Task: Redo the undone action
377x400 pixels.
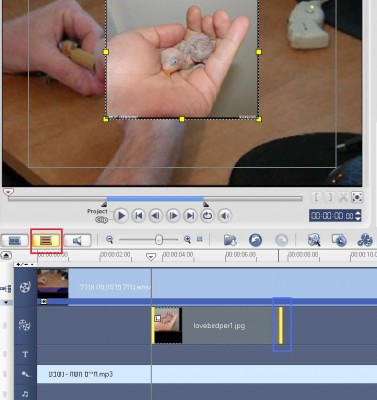Action: coord(281,240)
